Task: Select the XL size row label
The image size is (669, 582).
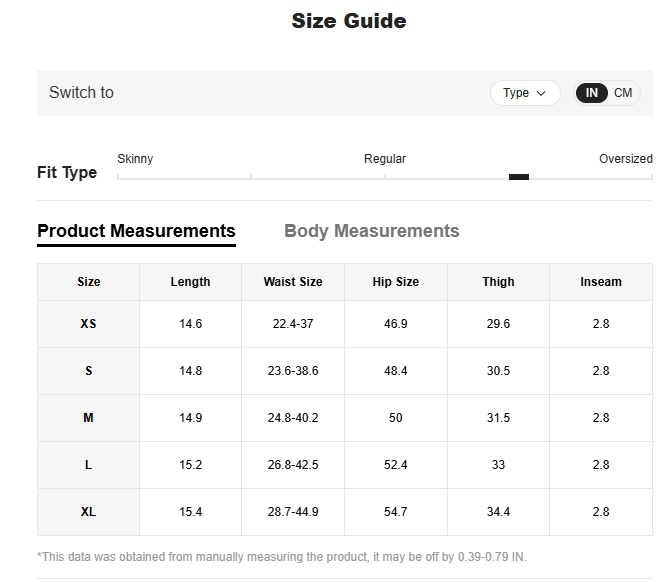Action: tap(88, 512)
